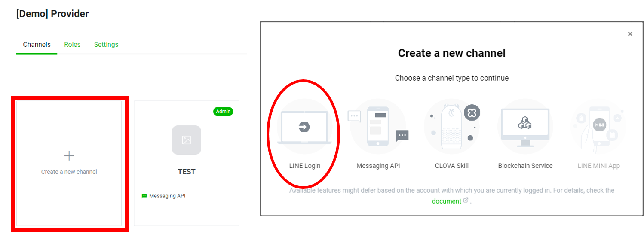The width and height of the screenshot is (644, 237).
Task: Open the TEST channel name
Action: 187,172
